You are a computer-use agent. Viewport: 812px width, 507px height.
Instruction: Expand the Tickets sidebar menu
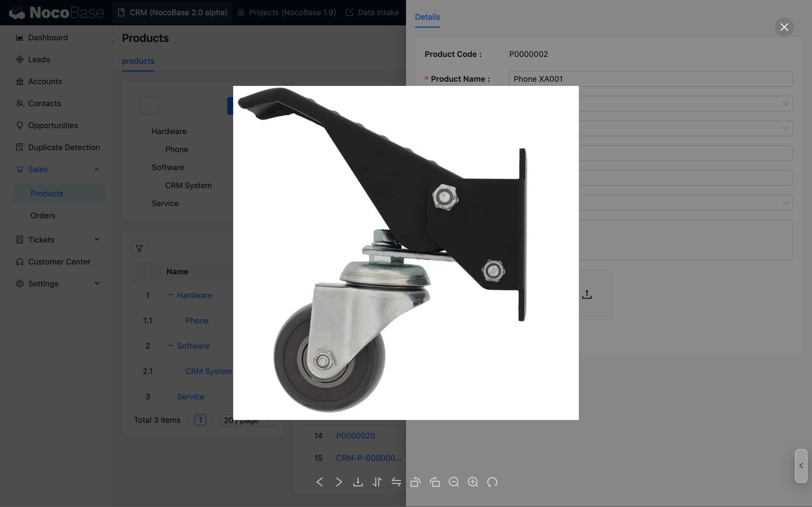[97, 239]
